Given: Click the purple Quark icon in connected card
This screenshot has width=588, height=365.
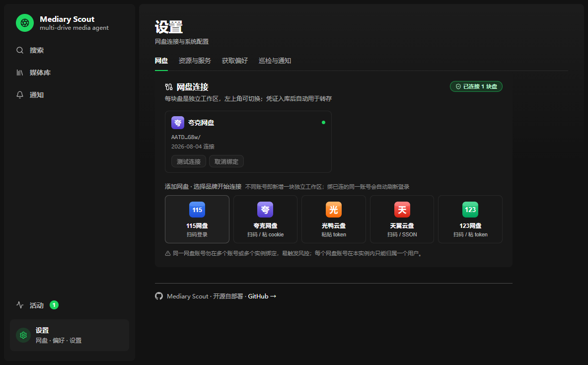Looking at the screenshot, I should pos(178,123).
